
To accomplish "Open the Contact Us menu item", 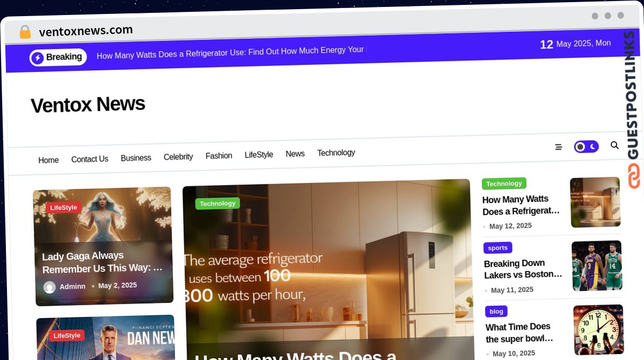I will (x=90, y=159).
